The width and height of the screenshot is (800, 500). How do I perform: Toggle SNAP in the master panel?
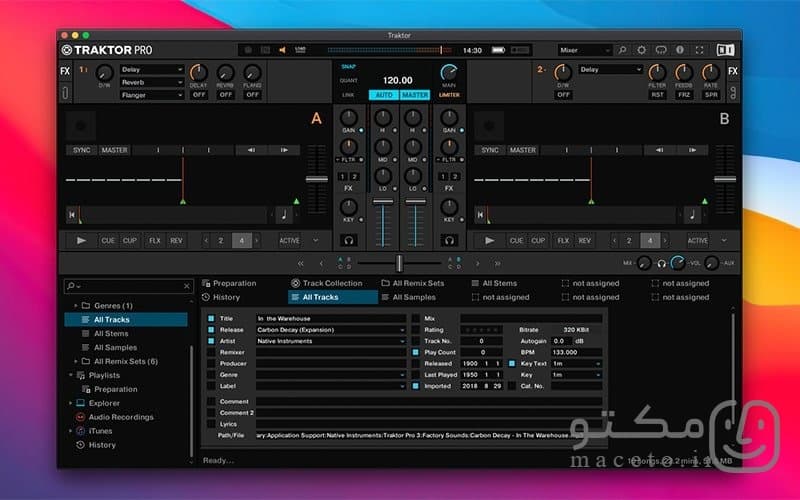click(348, 67)
